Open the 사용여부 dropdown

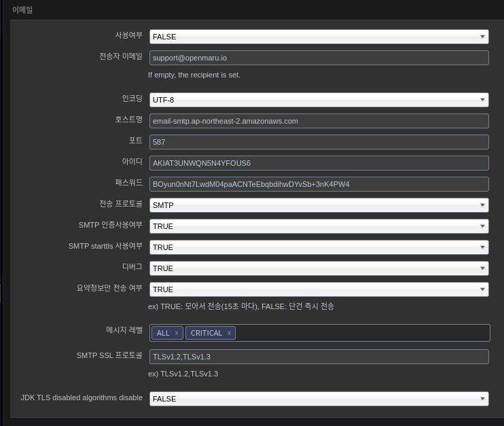coord(319,37)
